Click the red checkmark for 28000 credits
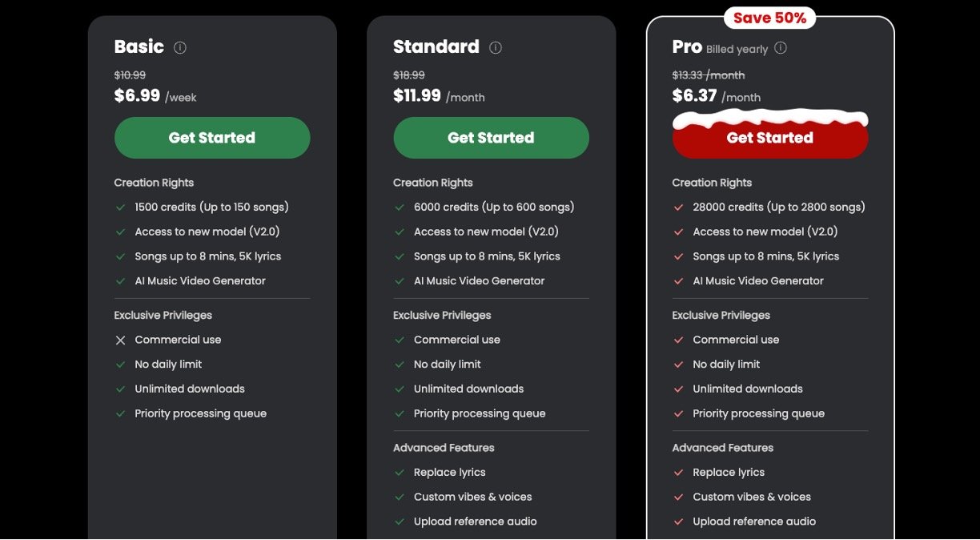 point(678,208)
